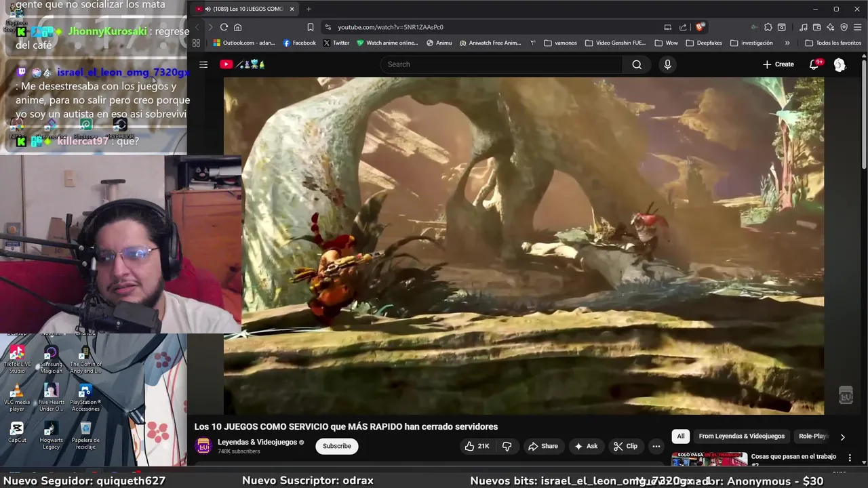The image size is (868, 488).
Task: Open Deepfakes bookmarks folder
Action: [x=703, y=43]
